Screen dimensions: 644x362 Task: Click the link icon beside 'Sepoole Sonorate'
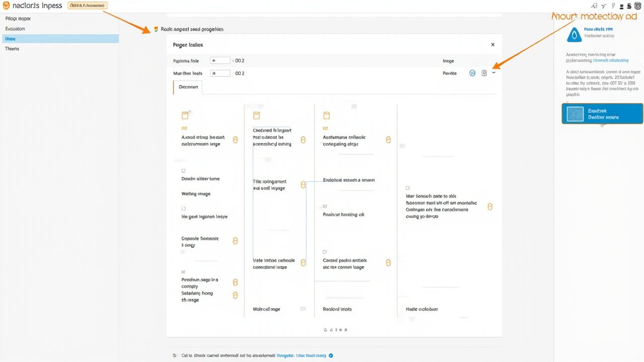click(x=235, y=241)
